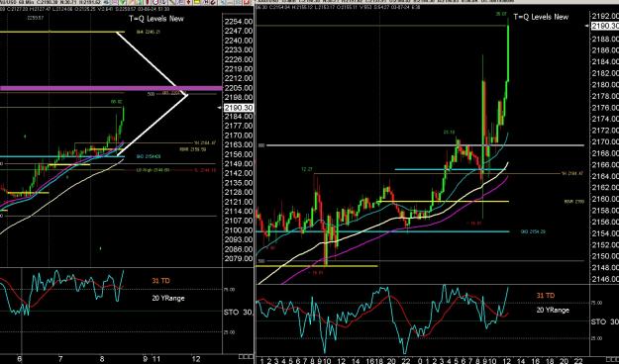This screenshot has width=619, height=364.
Task: Select the '31 TD' label in right stochastic panel
Action: click(x=545, y=295)
